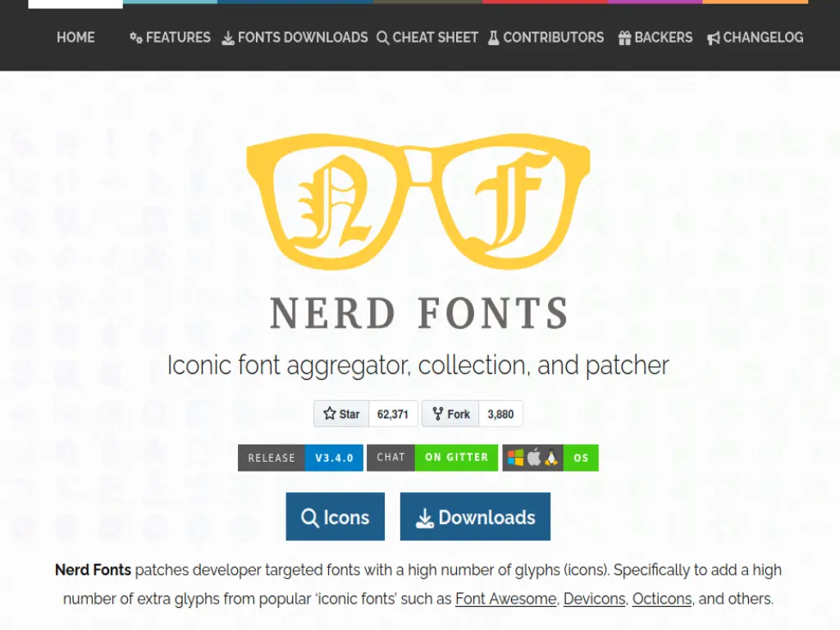Click the Apple logo in OS badge
Image resolution: width=840 pixels, height=630 pixels.
coord(534,458)
